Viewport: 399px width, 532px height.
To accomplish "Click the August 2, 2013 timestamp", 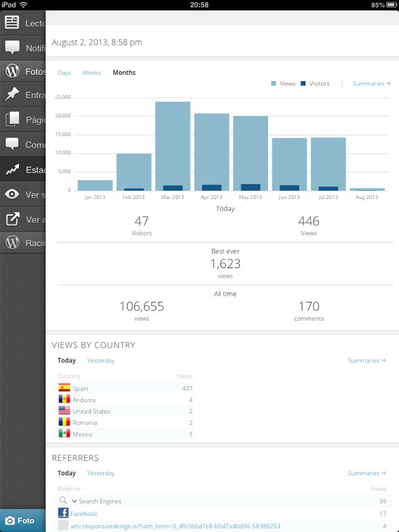I will coord(97,42).
